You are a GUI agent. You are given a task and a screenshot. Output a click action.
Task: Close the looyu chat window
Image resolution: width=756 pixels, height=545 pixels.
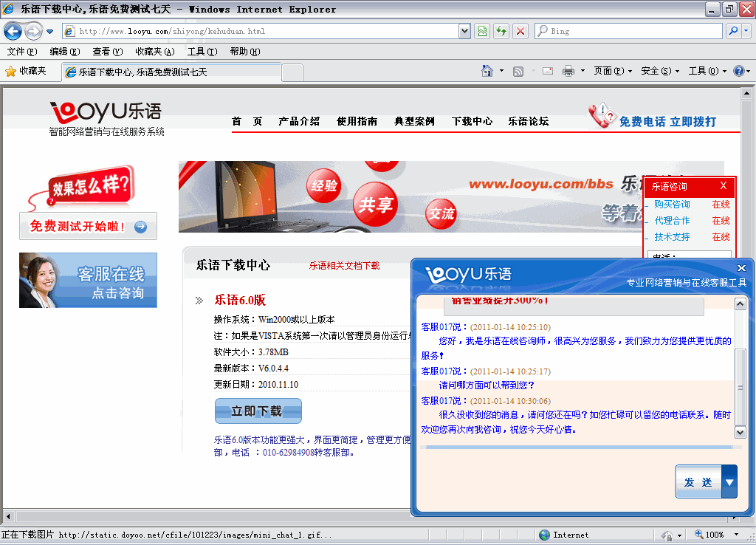(x=741, y=268)
